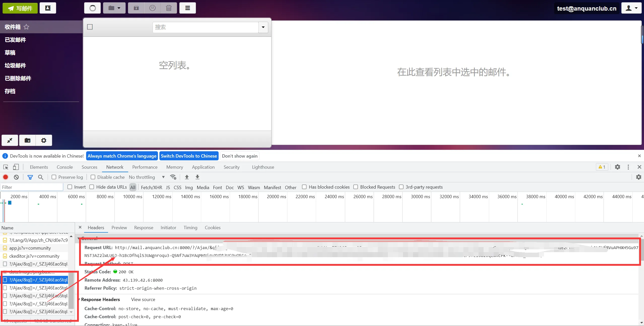Expand the mail search options dropdown

click(263, 27)
